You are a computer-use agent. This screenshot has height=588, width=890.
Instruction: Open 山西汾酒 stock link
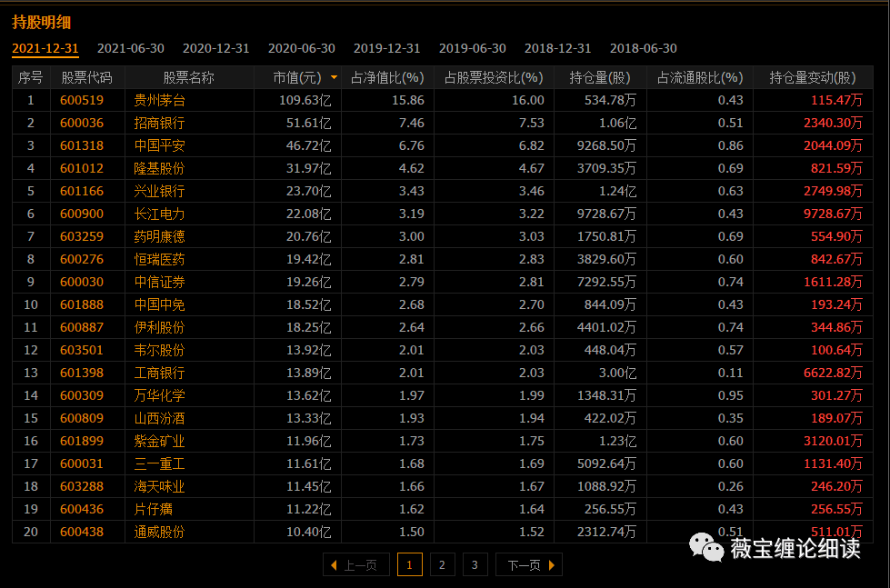[159, 418]
